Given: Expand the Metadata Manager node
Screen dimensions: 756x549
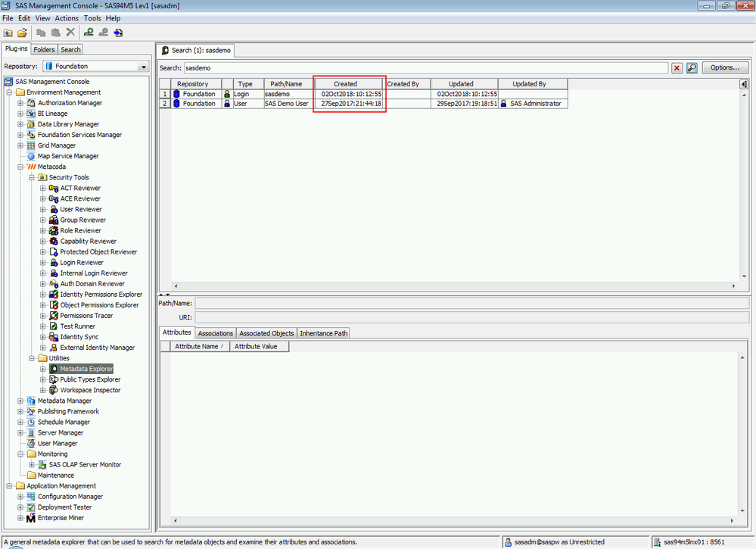Looking at the screenshot, I should [x=20, y=401].
